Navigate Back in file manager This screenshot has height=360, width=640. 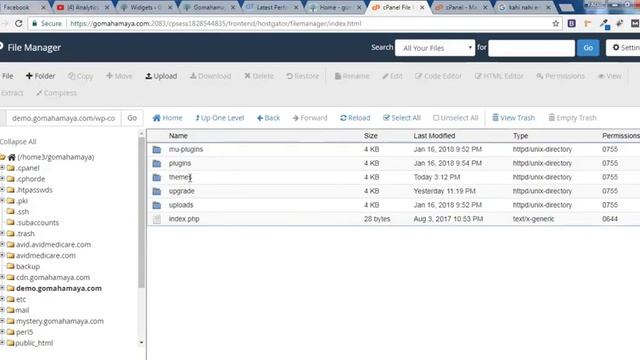click(268, 118)
